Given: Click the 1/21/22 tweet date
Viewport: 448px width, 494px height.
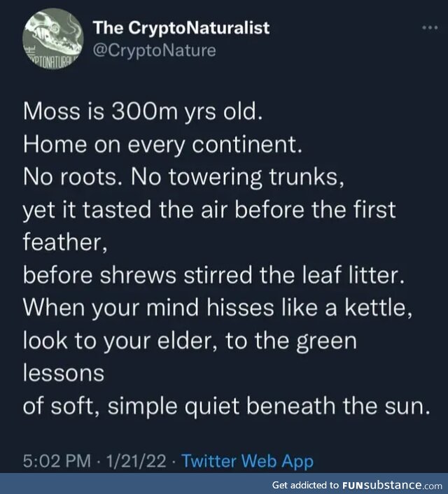Looking at the screenshot, I should (136, 461).
